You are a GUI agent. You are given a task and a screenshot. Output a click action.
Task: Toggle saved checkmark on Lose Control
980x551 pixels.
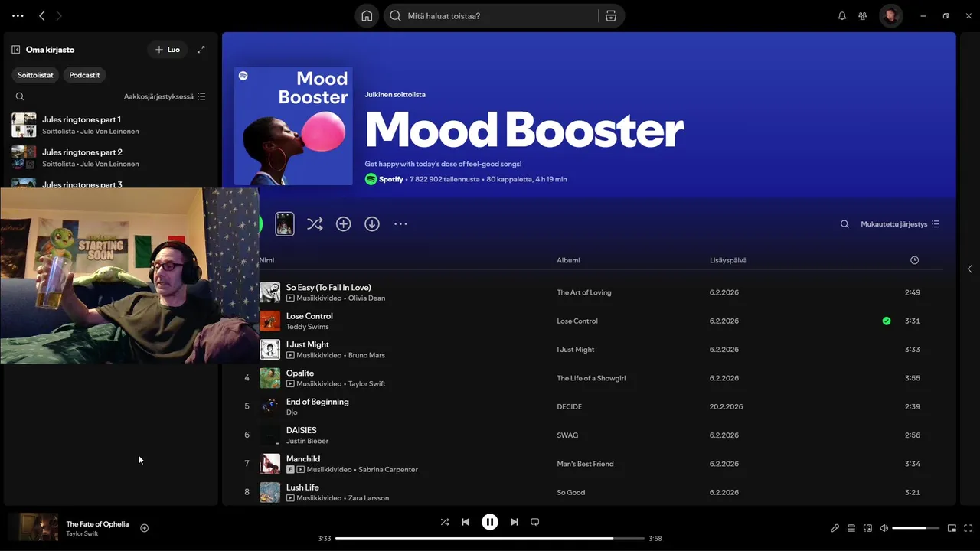tap(887, 321)
